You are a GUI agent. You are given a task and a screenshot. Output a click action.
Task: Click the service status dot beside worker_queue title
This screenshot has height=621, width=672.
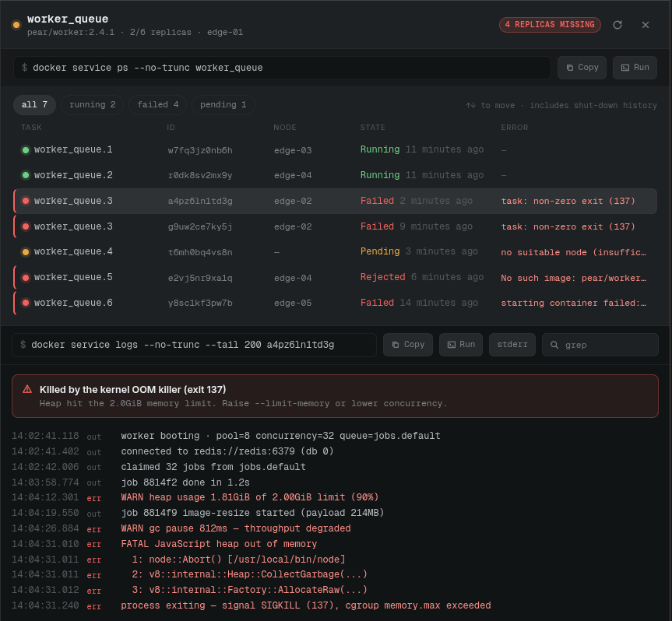click(16, 25)
